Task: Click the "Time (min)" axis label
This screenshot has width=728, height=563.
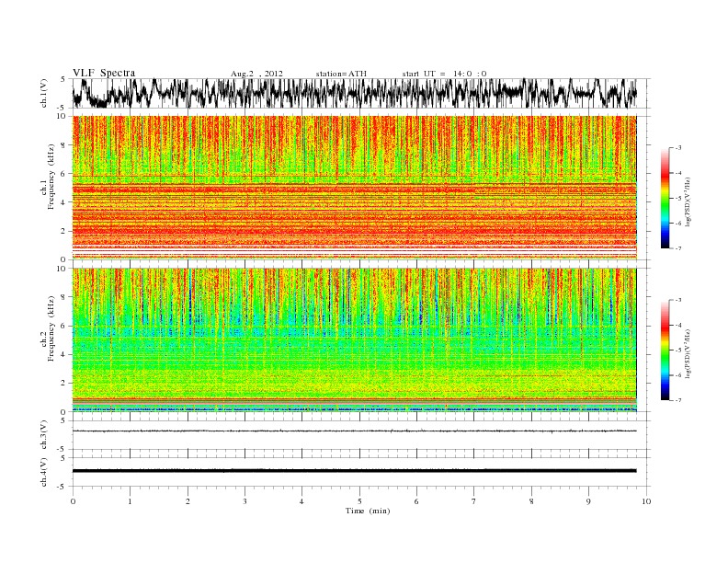Action: coord(368,511)
